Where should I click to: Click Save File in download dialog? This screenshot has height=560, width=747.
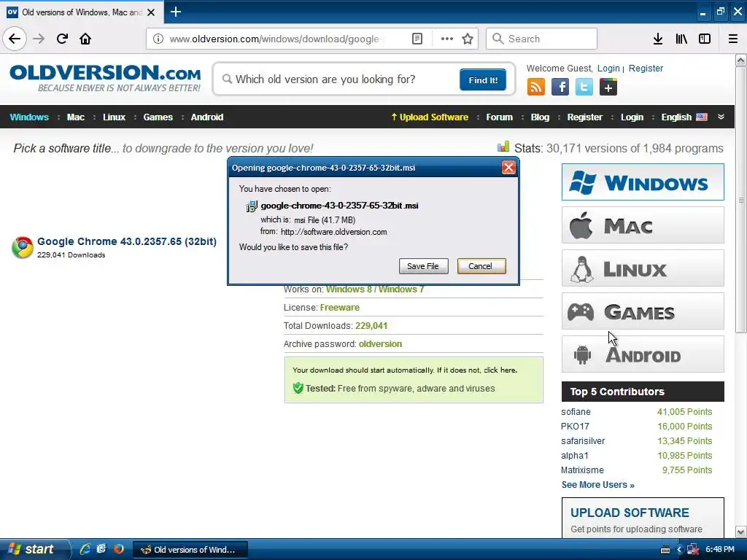(x=423, y=266)
